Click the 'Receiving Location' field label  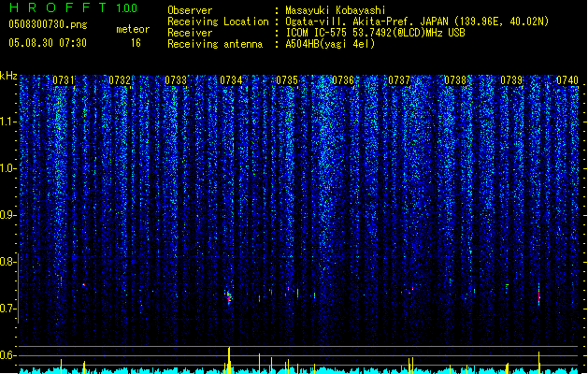(x=218, y=22)
